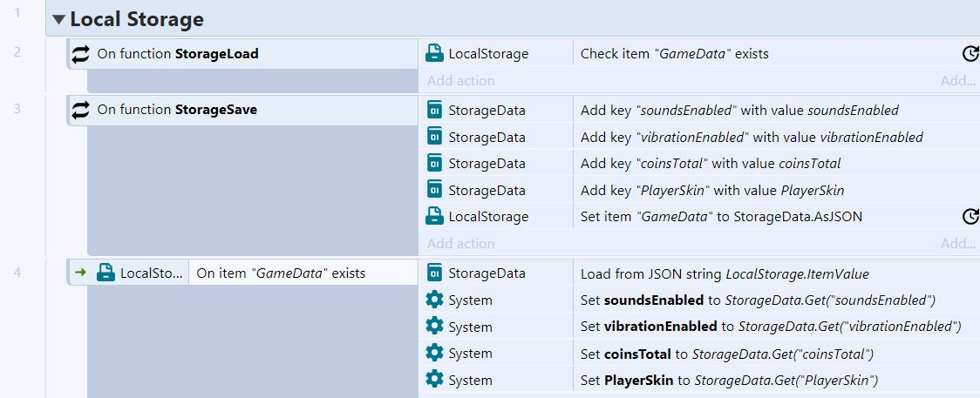Click event number 4 in margin

click(x=17, y=272)
